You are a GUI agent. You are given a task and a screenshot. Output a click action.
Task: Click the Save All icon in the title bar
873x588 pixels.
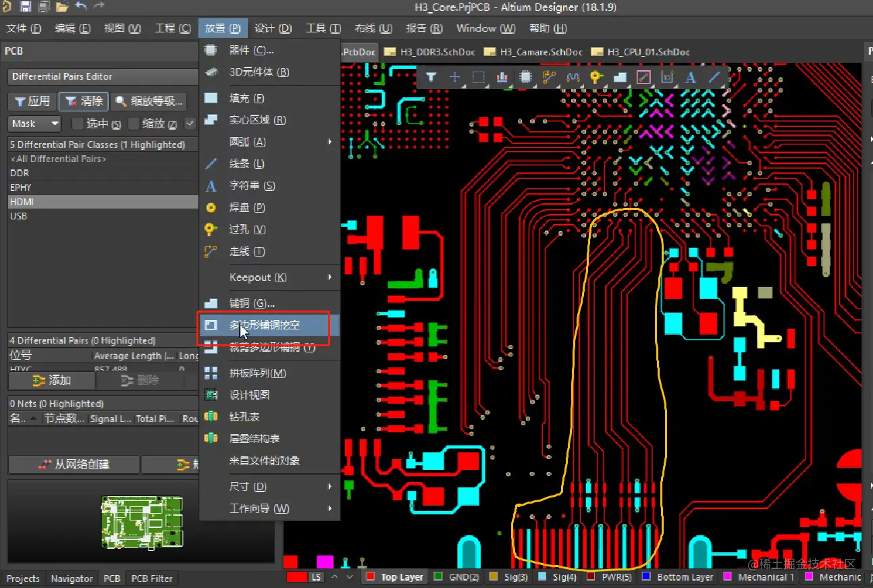44,7
